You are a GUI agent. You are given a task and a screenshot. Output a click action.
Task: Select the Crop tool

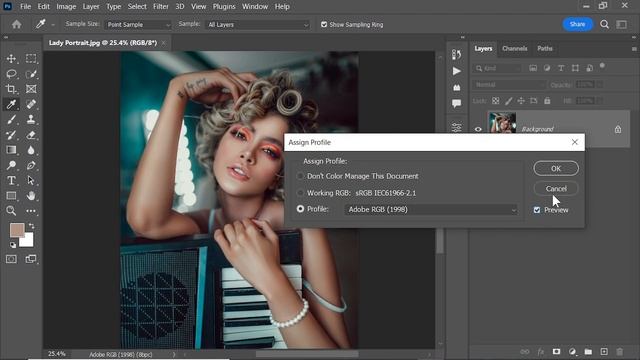(11, 89)
